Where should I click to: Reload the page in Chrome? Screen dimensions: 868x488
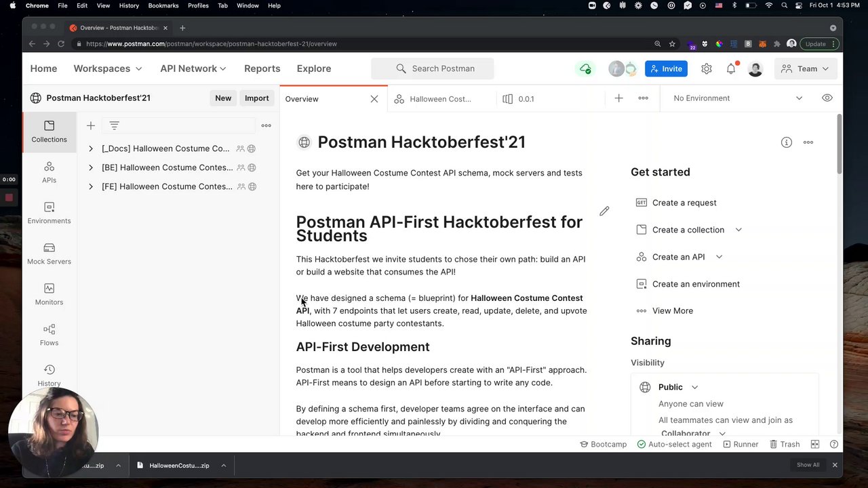coord(60,43)
